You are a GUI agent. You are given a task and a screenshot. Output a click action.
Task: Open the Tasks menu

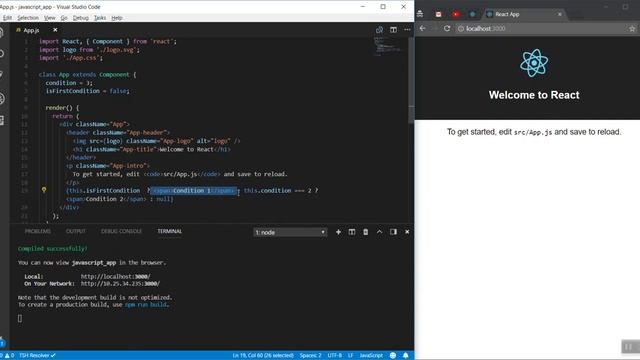100,18
